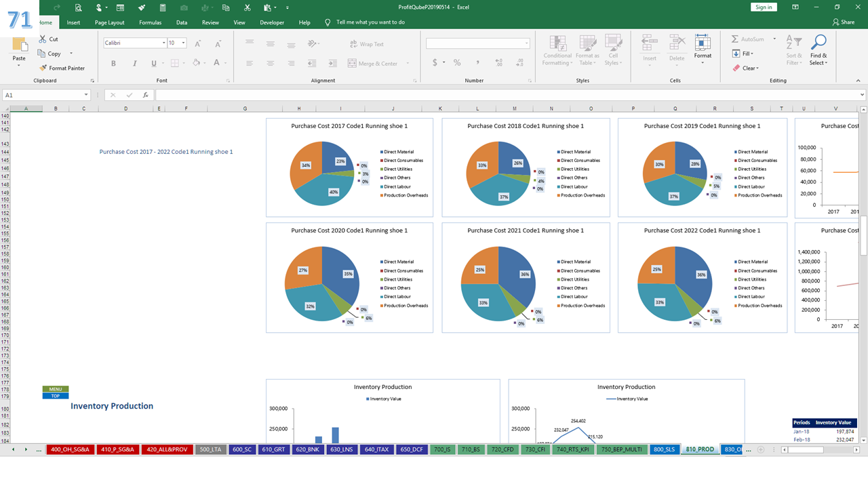Open Format as Table gallery
Image resolution: width=868 pixels, height=488 pixels.
[x=587, y=51]
